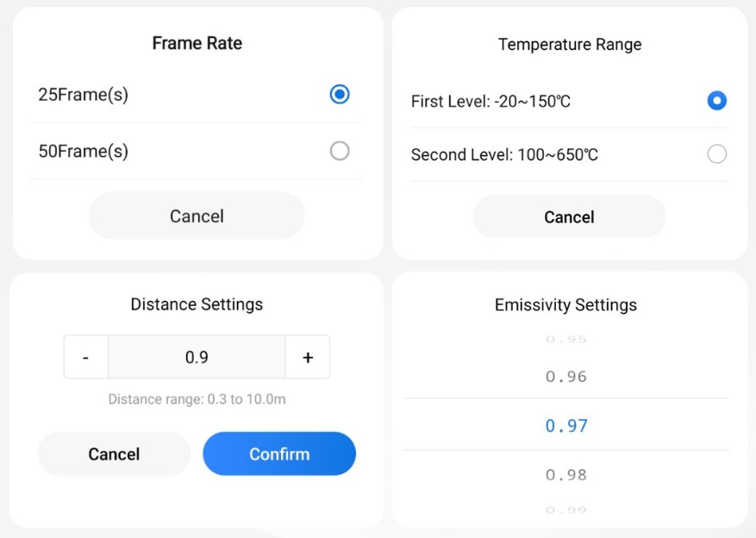
Task: Increase distance with the plus button
Action: point(308,357)
